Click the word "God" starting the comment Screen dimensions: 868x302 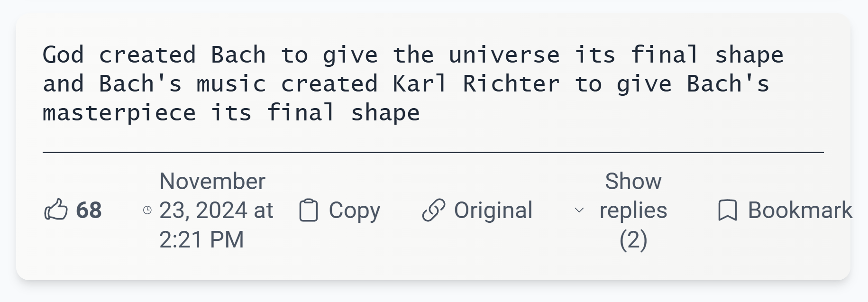click(x=63, y=55)
